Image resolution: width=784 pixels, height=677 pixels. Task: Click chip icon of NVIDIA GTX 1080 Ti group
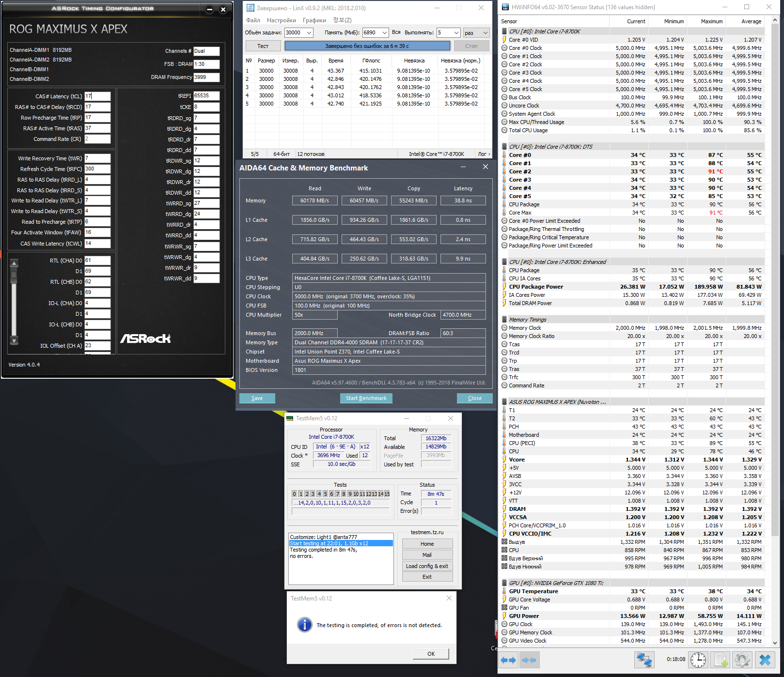tap(504, 583)
